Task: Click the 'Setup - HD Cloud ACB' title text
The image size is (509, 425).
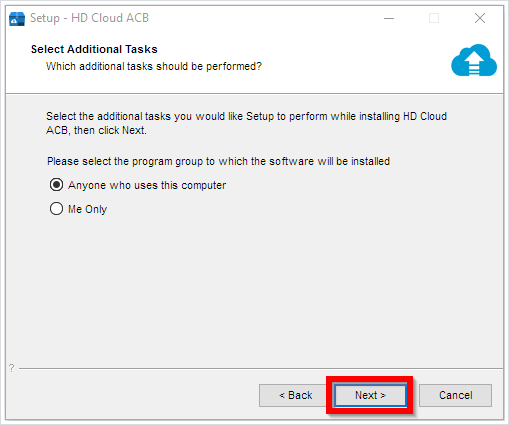Action: pos(89,18)
